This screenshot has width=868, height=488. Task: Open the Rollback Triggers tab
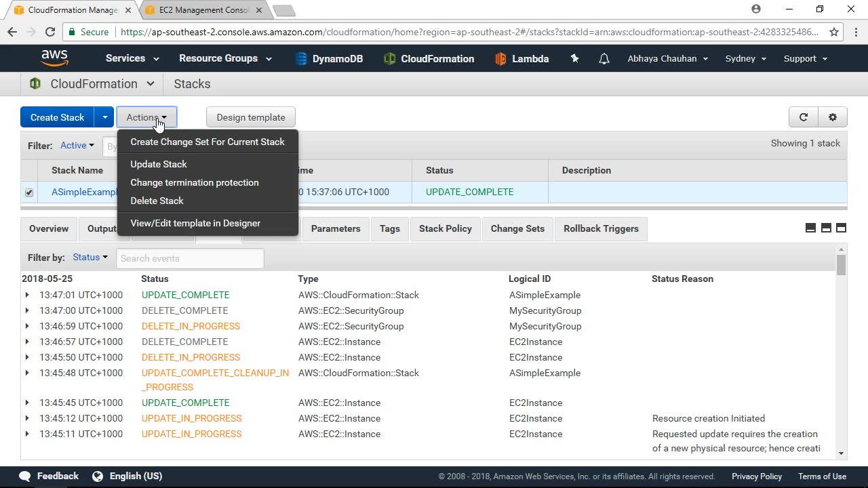tap(601, 228)
